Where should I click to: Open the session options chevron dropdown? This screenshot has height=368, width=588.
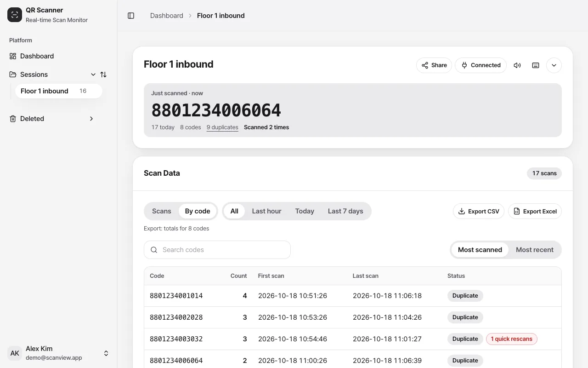click(x=554, y=65)
